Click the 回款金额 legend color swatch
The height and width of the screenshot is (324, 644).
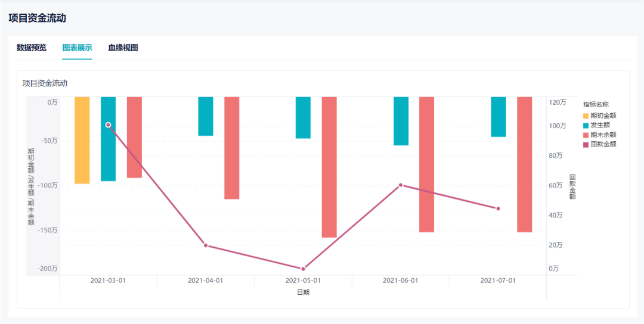586,144
